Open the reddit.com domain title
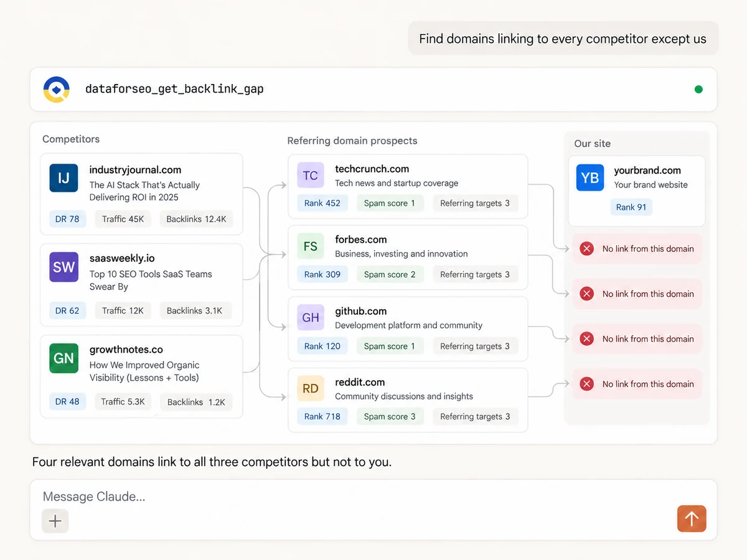 tap(360, 382)
